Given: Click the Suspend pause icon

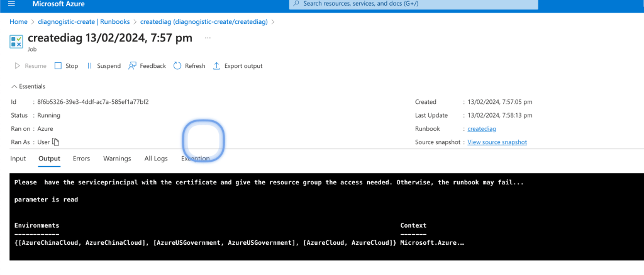Looking at the screenshot, I should (89, 66).
